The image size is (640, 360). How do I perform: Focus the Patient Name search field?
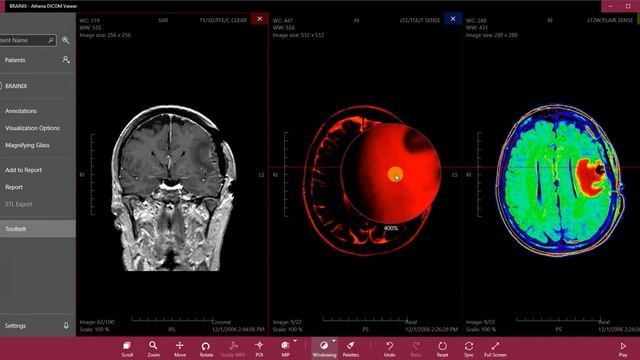tap(28, 40)
